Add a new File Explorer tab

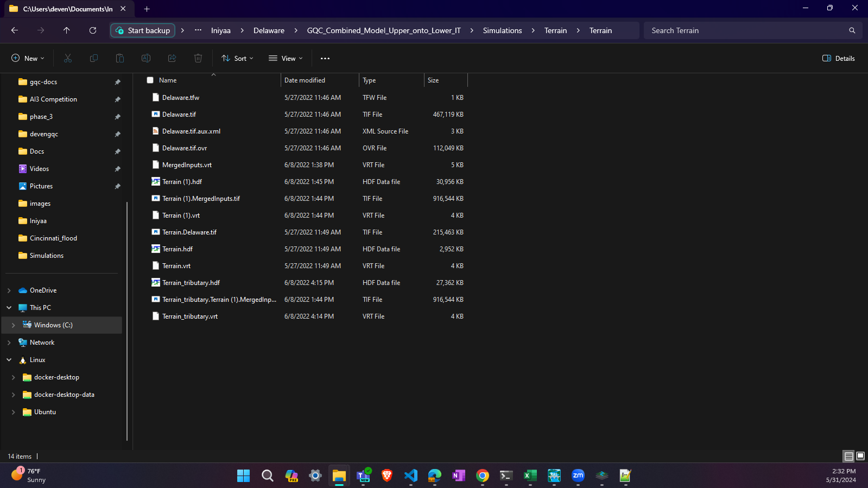(x=147, y=9)
